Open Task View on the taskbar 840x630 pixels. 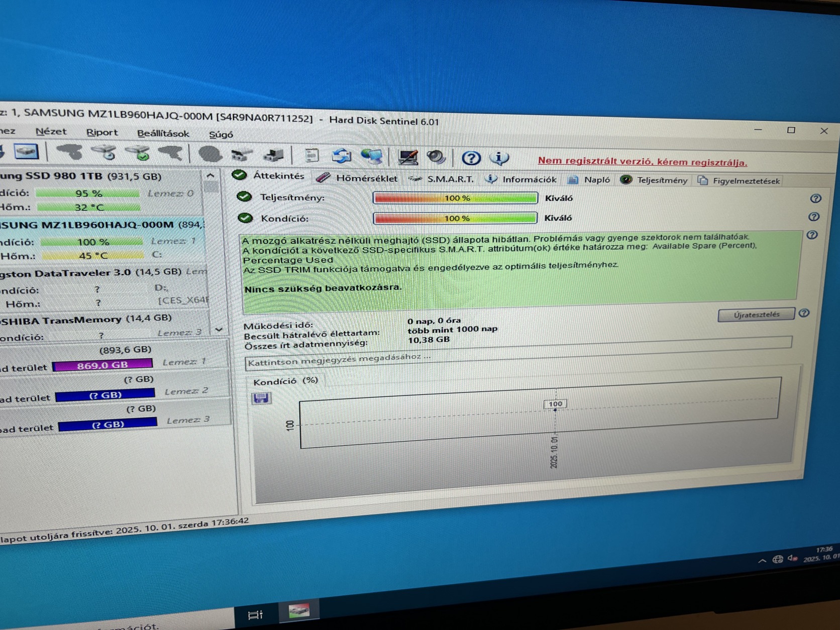pos(255,614)
